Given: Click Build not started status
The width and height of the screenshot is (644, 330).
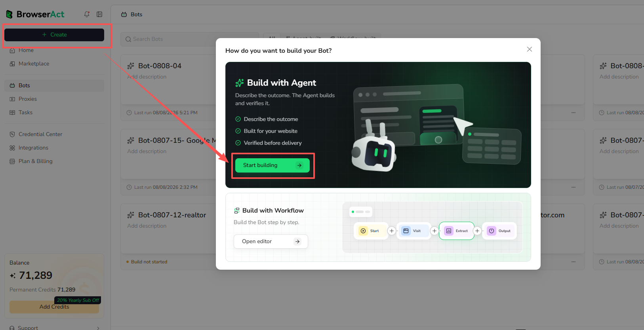Looking at the screenshot, I should (147, 262).
